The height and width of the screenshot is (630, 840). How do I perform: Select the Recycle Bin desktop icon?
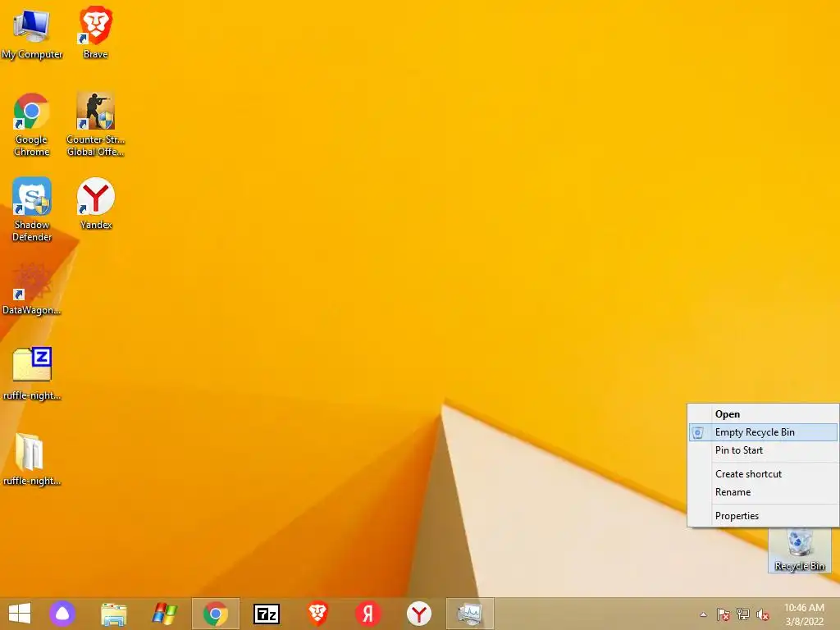(x=799, y=550)
